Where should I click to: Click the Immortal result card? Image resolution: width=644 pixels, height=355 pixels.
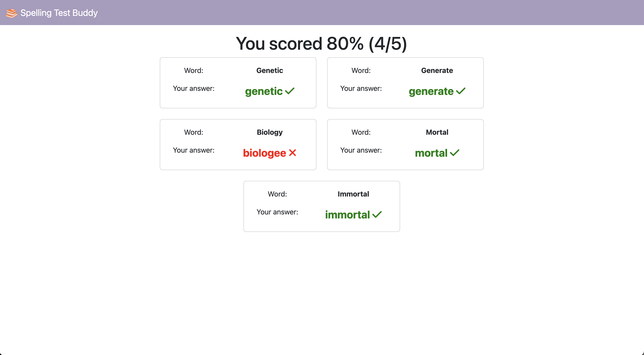(322, 206)
